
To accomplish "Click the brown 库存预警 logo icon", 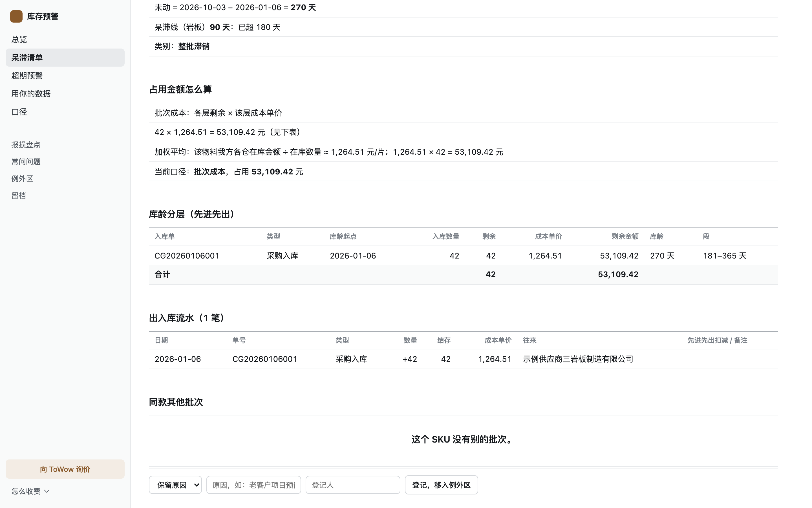I will click(16, 16).
